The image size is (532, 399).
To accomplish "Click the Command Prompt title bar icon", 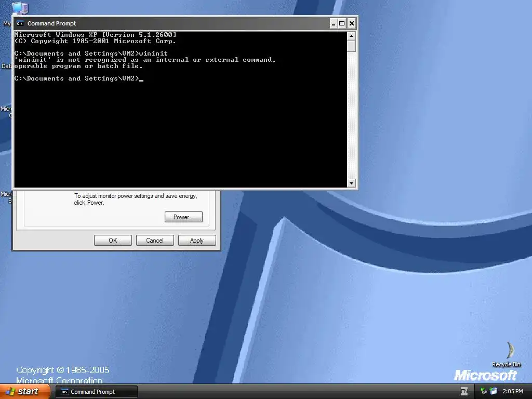I will [x=20, y=23].
